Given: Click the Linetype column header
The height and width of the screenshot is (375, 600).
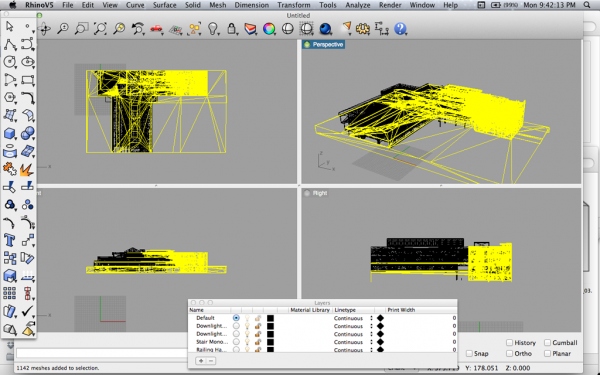Looking at the screenshot, I should (345, 310).
